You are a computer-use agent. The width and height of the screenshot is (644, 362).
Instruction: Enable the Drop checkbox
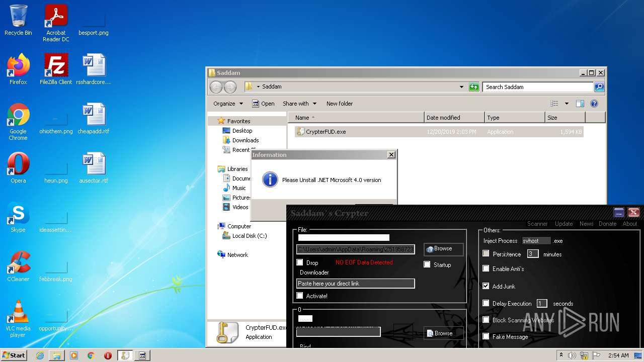point(300,262)
